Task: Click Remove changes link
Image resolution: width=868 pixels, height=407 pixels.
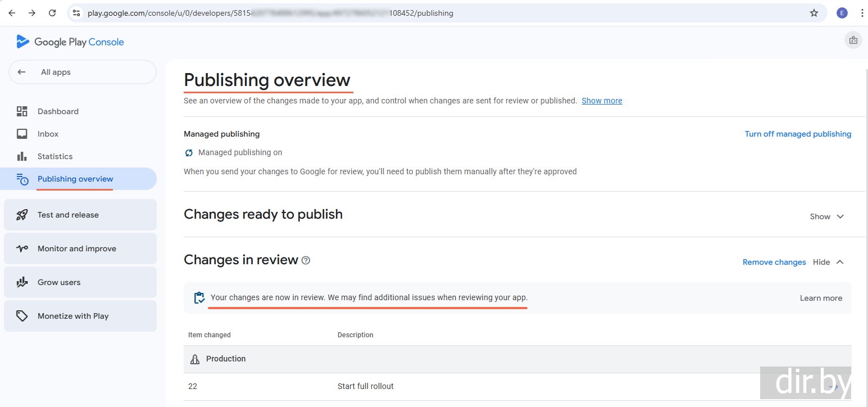Action: coord(774,262)
